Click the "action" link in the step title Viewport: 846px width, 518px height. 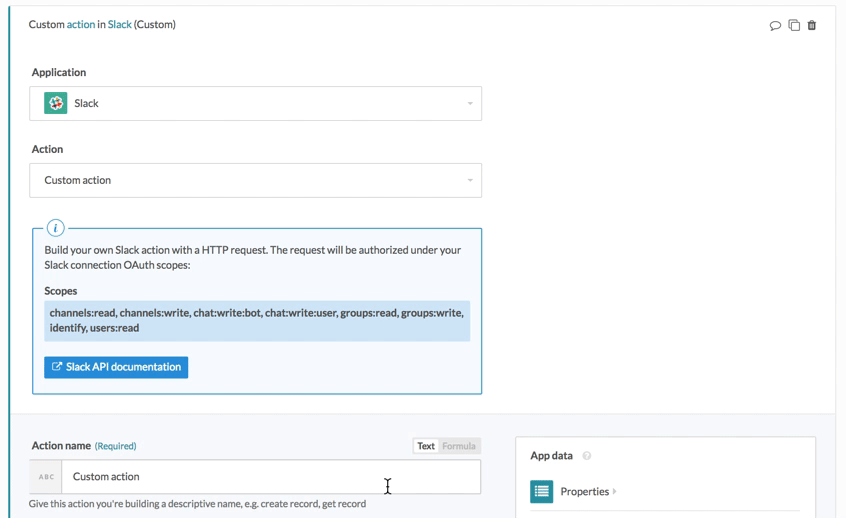(81, 25)
